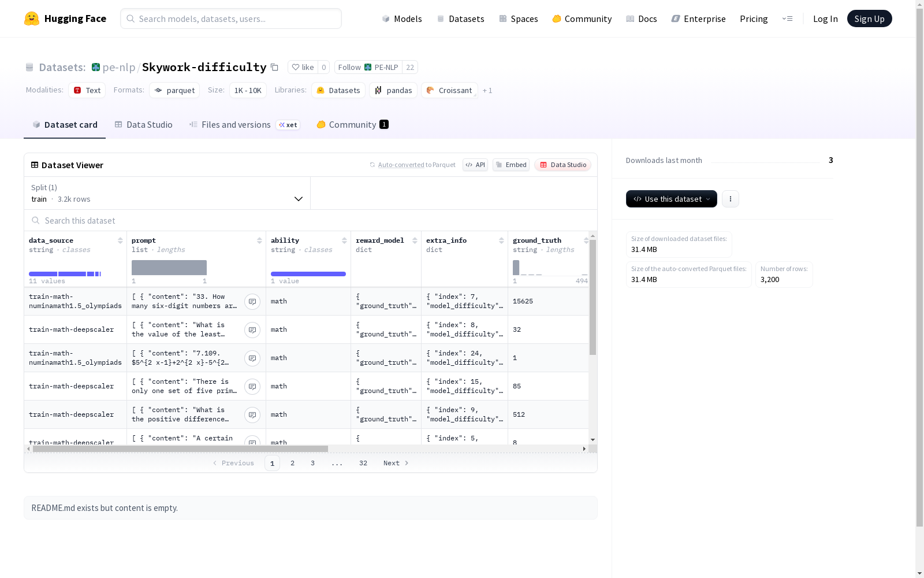
Task: Click the Hugging Face logo icon
Action: pos(32,18)
